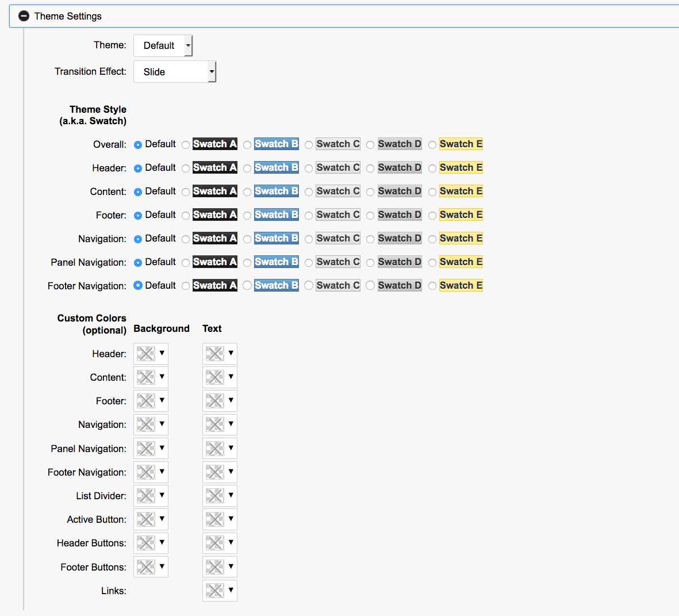The width and height of the screenshot is (679, 616).
Task: Open Footer Buttons background color picker
Action: [151, 567]
